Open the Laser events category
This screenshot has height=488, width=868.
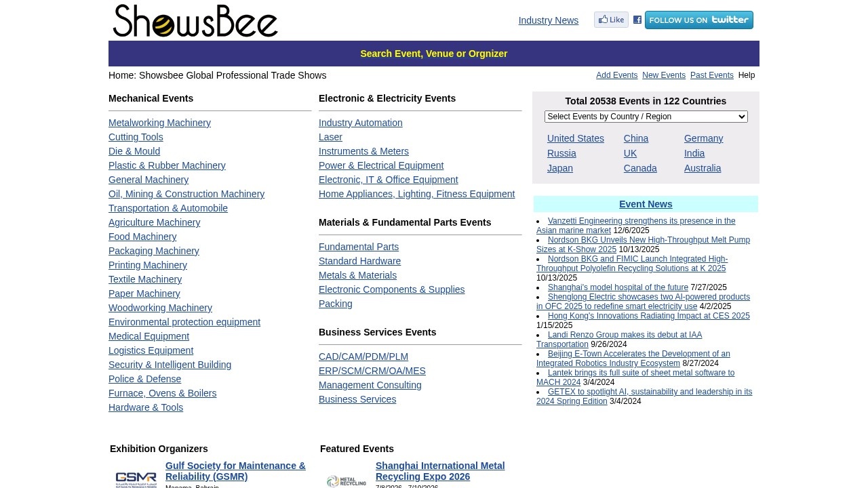click(x=330, y=137)
